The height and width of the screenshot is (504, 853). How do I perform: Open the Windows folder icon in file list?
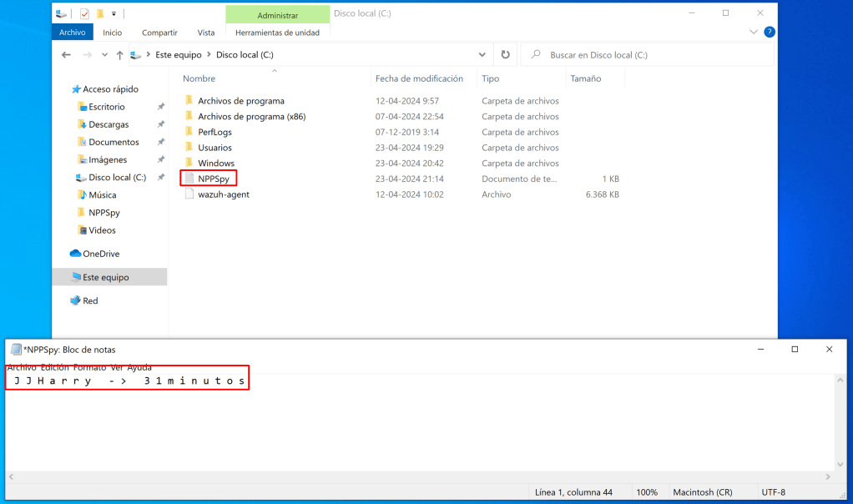tap(189, 163)
